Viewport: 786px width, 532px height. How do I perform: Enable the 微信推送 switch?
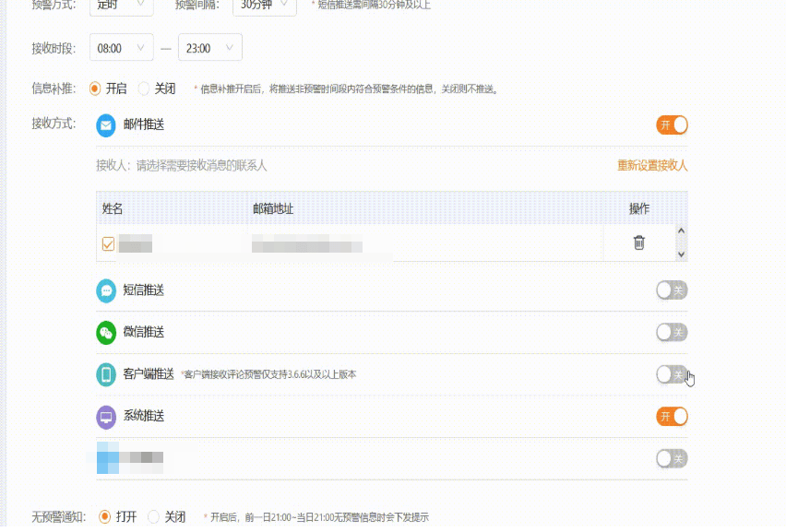coord(672,332)
